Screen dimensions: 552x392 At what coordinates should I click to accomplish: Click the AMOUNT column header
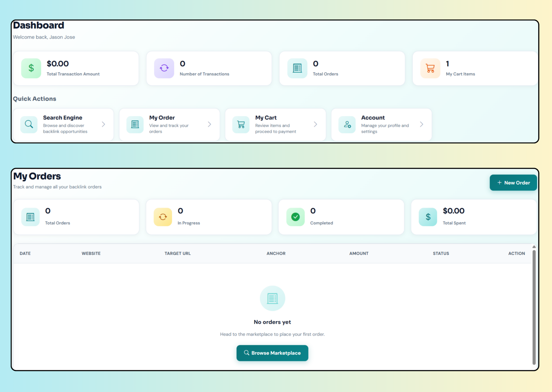tap(359, 253)
